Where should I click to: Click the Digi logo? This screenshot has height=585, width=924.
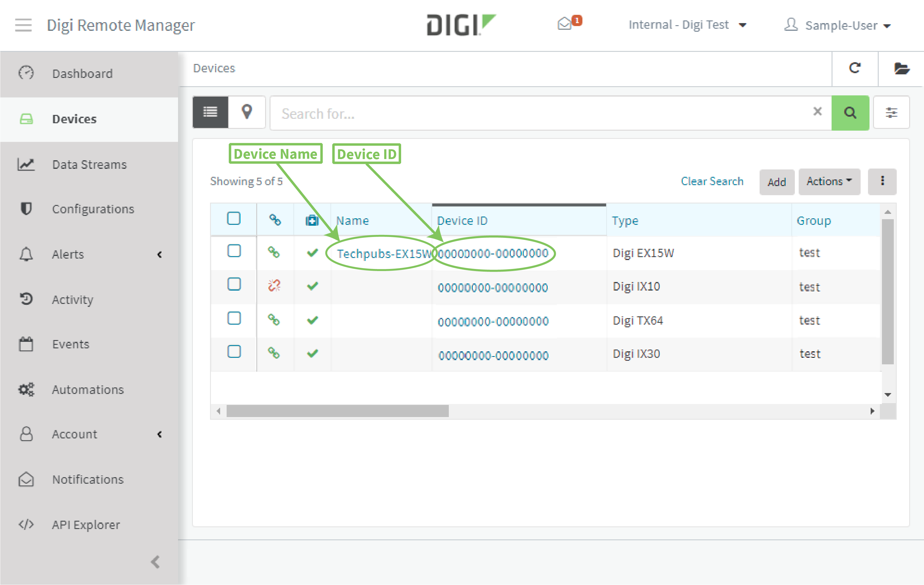(x=461, y=25)
